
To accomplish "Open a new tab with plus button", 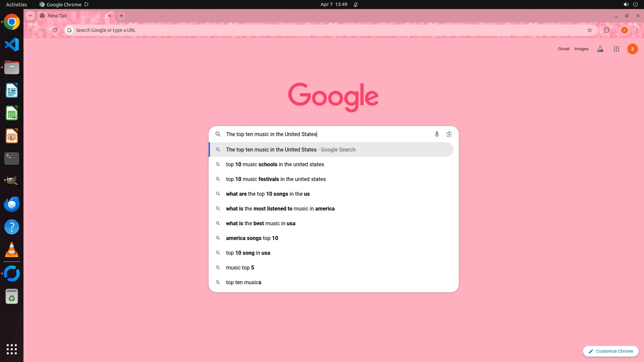I will [x=121, y=16].
